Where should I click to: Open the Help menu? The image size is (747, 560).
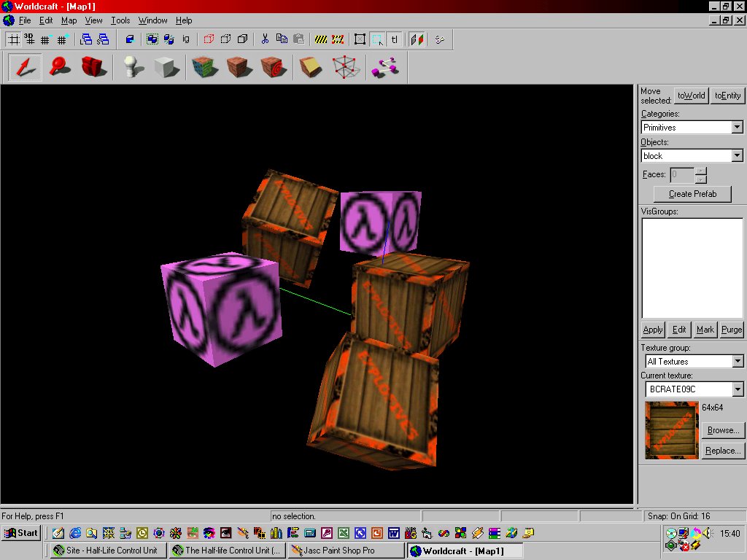point(184,20)
